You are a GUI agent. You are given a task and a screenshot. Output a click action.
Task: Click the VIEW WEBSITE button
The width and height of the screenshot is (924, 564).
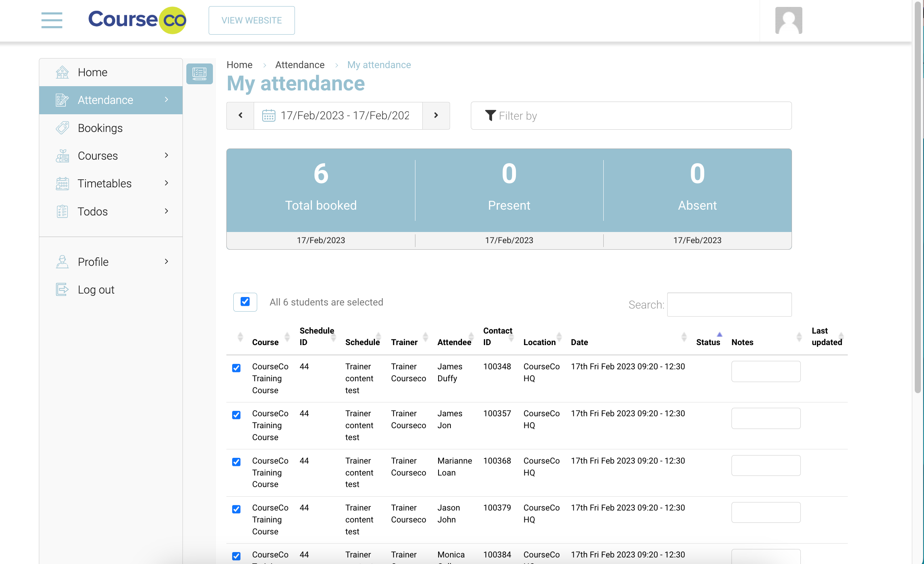(251, 20)
